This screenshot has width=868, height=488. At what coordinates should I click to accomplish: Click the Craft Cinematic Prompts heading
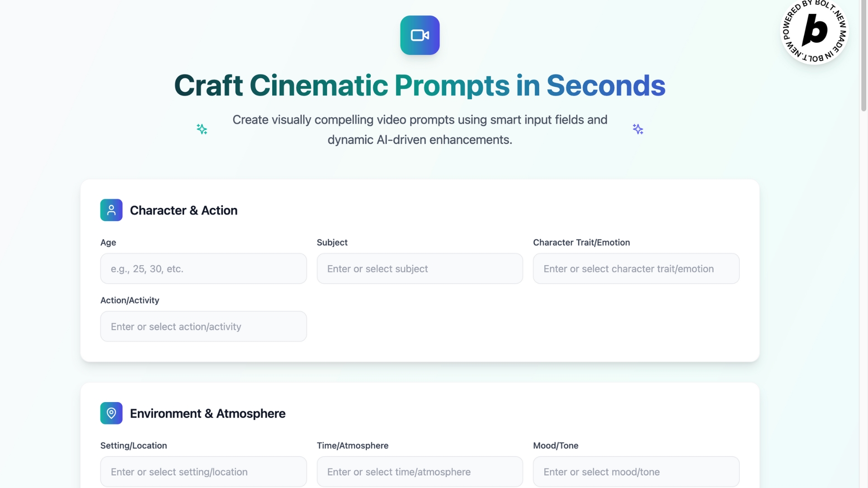[420, 85]
